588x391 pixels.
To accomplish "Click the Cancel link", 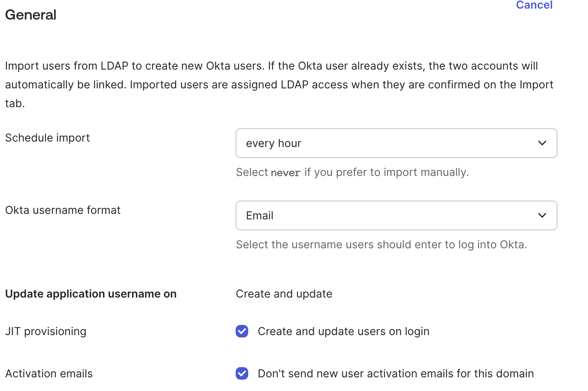I will tap(534, 5).
